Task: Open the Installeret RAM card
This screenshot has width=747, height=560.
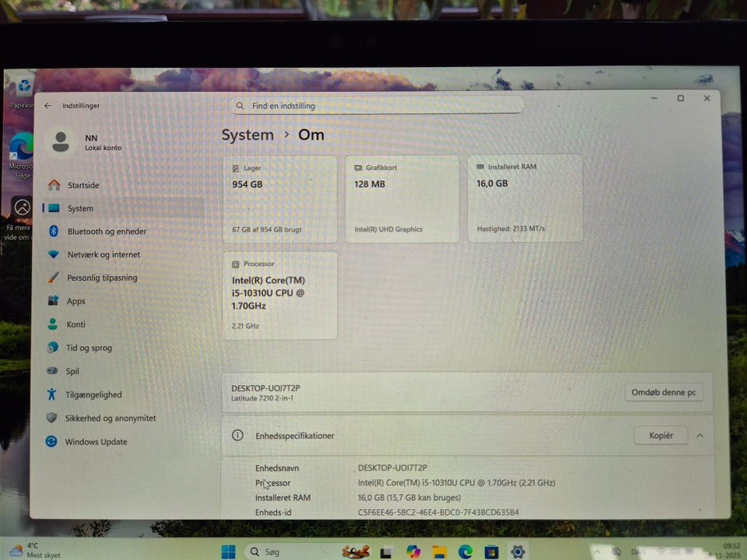Action: 525,198
